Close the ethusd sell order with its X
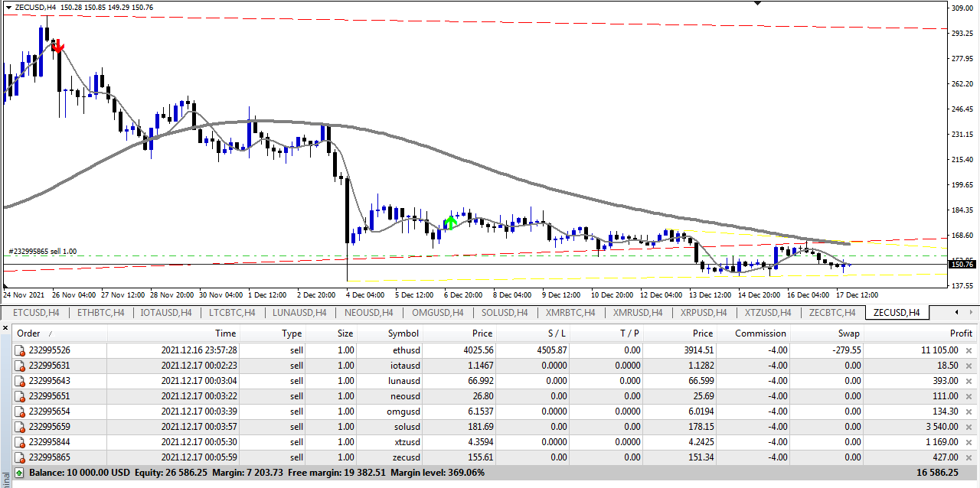The width and height of the screenshot is (980, 488). pyautogui.click(x=969, y=350)
